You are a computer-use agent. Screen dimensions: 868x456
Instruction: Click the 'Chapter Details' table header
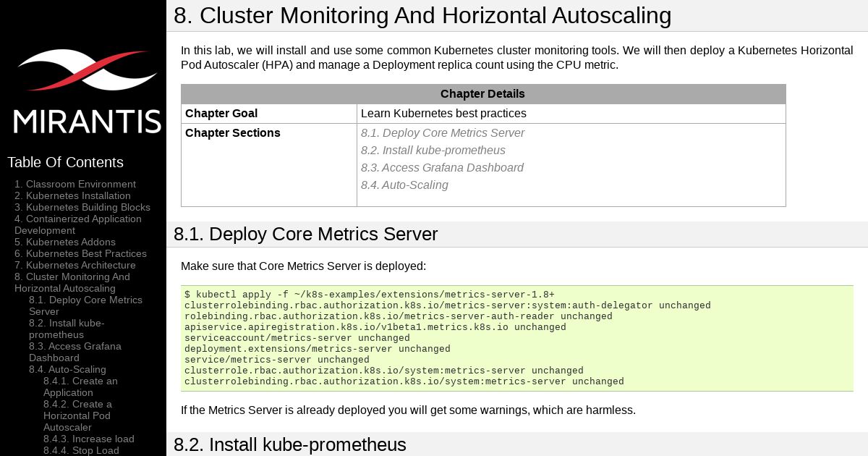(x=483, y=94)
